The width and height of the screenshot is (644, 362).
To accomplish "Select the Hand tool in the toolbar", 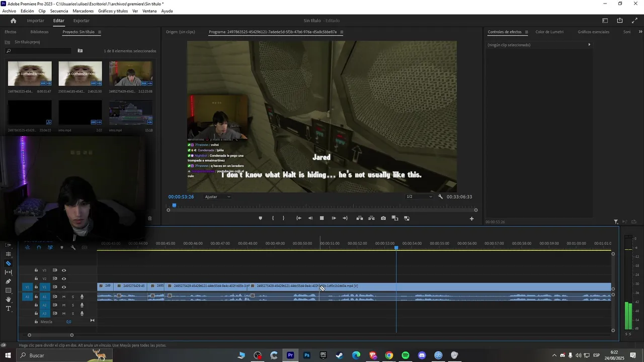I will 8,300.
